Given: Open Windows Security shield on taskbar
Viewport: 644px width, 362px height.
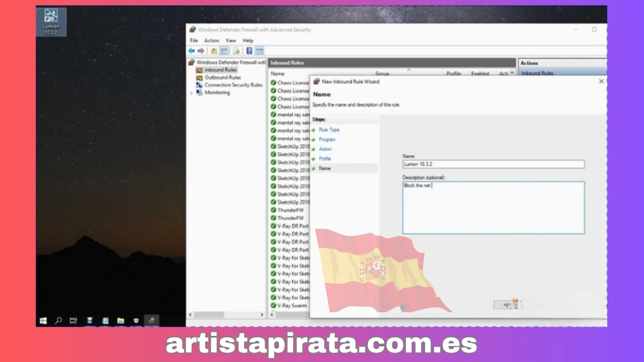Looking at the screenshot, I should pyautogui.click(x=136, y=320).
